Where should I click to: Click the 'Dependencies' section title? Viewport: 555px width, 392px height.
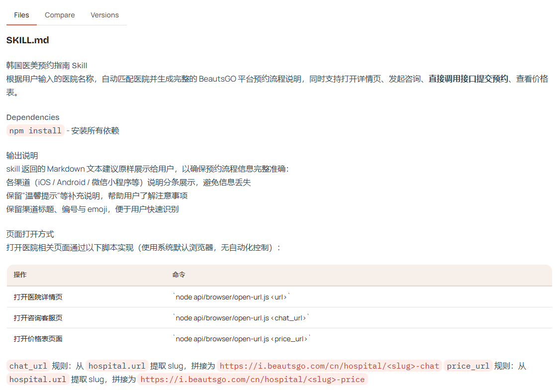click(33, 117)
